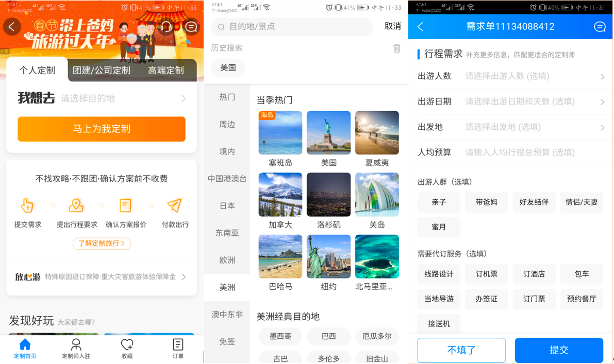The image size is (614, 364).
Task: Tap the 定制首页 home icon
Action: pos(25,345)
